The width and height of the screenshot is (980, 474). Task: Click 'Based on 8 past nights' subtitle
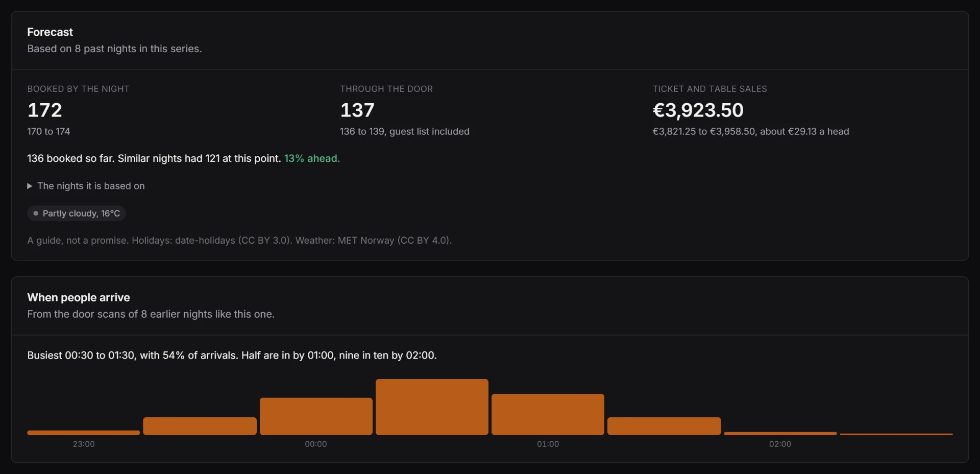tap(114, 49)
